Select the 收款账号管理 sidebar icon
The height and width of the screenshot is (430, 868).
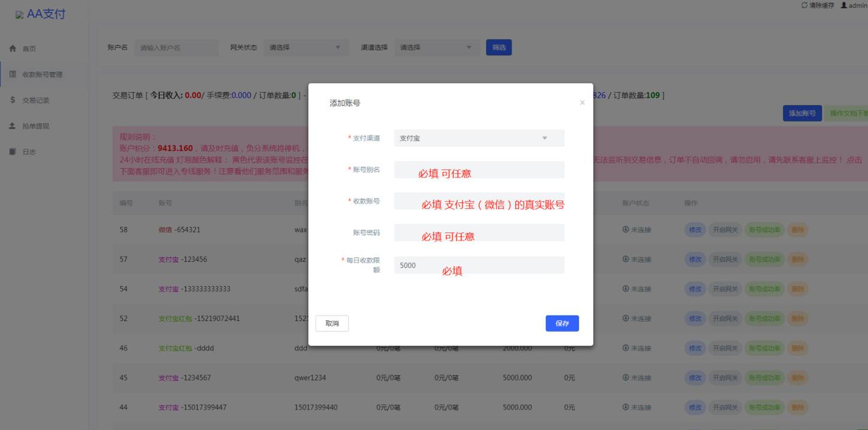[x=11, y=74]
